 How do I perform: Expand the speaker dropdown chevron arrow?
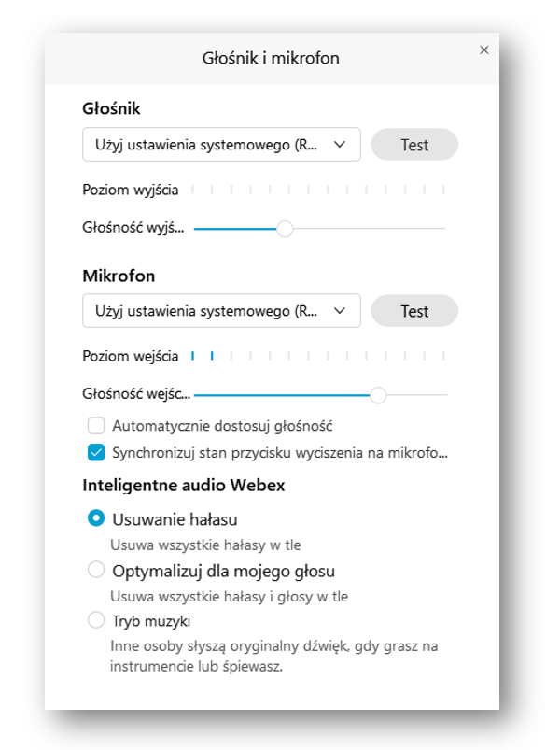[x=340, y=145]
